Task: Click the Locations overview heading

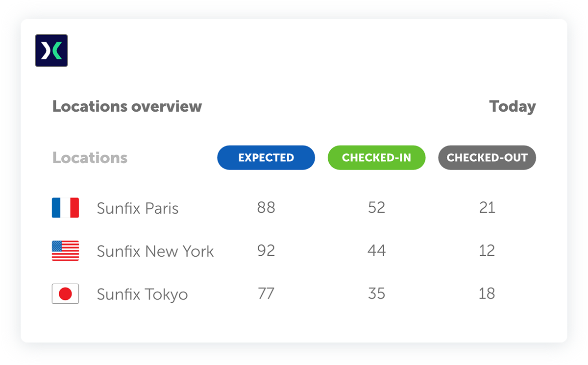Action: (x=127, y=106)
